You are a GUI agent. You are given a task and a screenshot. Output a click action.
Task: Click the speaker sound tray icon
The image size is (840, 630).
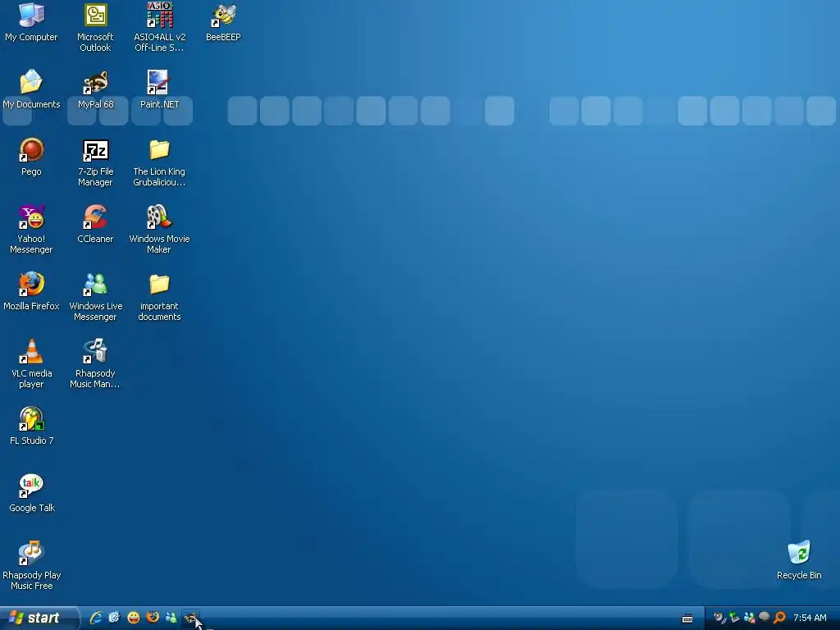(719, 618)
